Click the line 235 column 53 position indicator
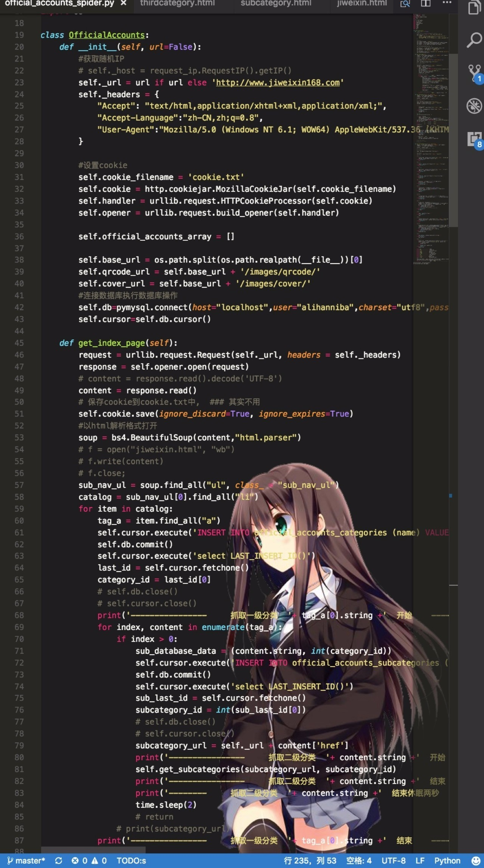 pos(310,861)
